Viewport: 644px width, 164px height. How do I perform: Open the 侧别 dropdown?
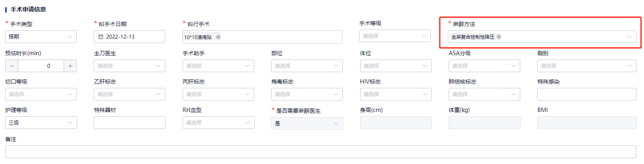coord(587,66)
